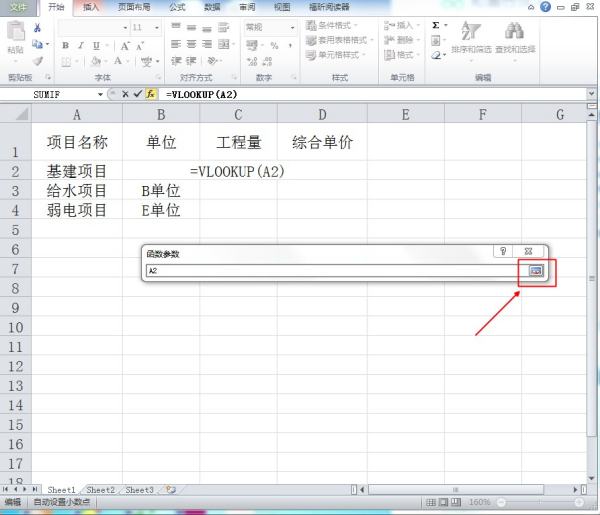Increase decimal places icon
This screenshot has width=600, height=515.
[x=252, y=61]
